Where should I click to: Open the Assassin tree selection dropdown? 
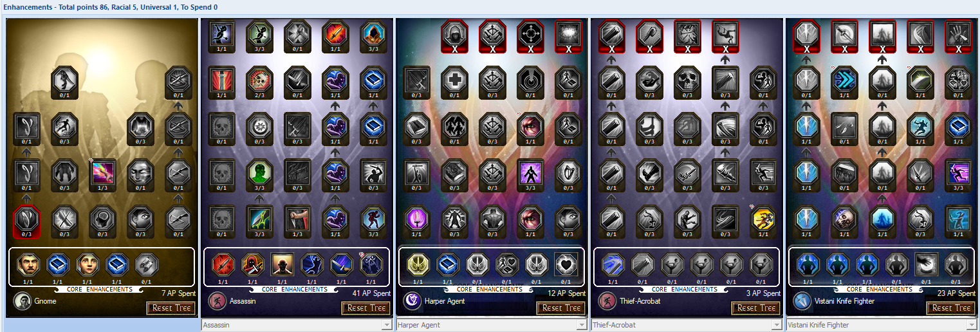(297, 325)
